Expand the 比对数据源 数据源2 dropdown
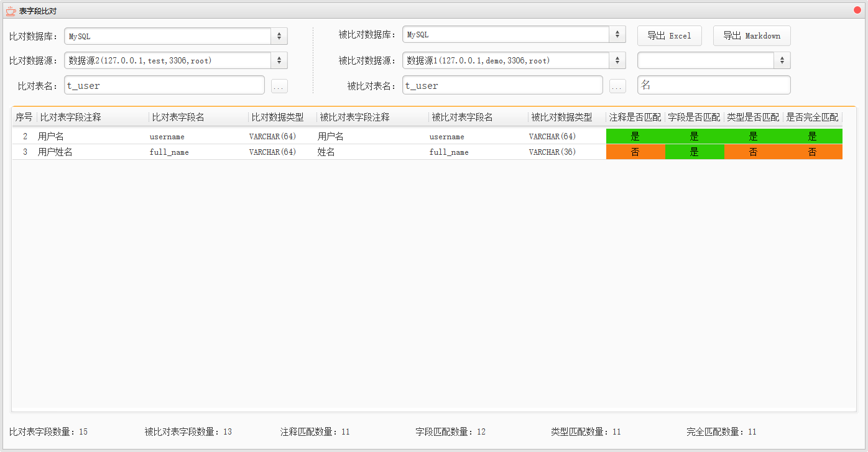Screen dimensions: 868x452 (176, 60)
